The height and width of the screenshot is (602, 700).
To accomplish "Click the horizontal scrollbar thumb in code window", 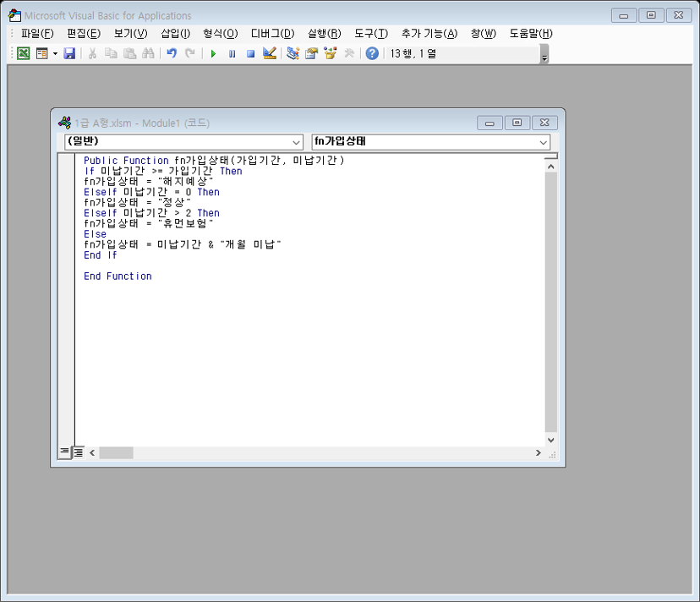I will click(x=116, y=453).
